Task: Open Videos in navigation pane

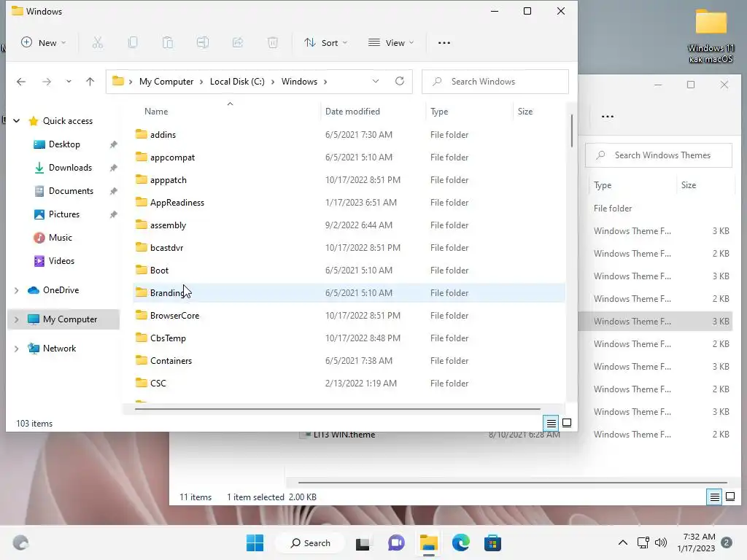Action: click(x=61, y=261)
